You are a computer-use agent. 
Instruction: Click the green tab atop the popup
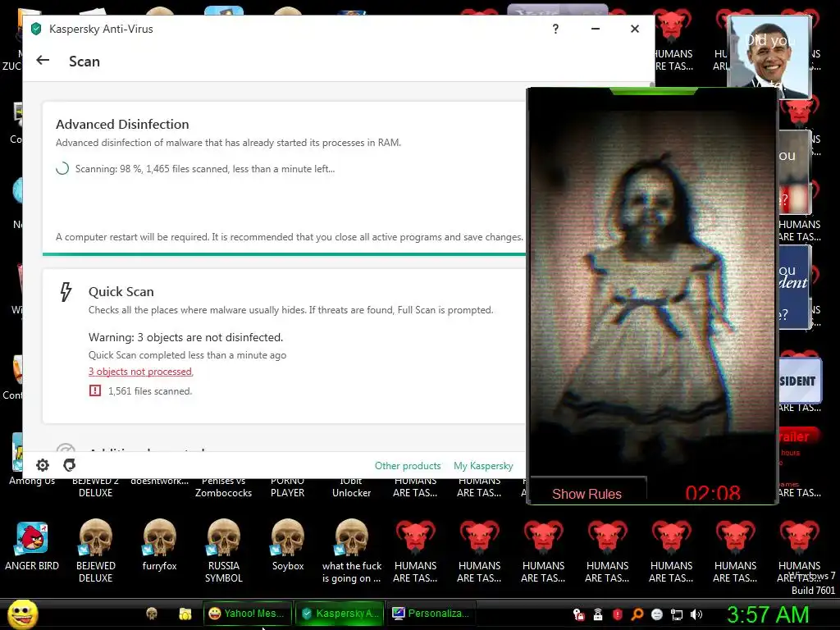[654, 91]
